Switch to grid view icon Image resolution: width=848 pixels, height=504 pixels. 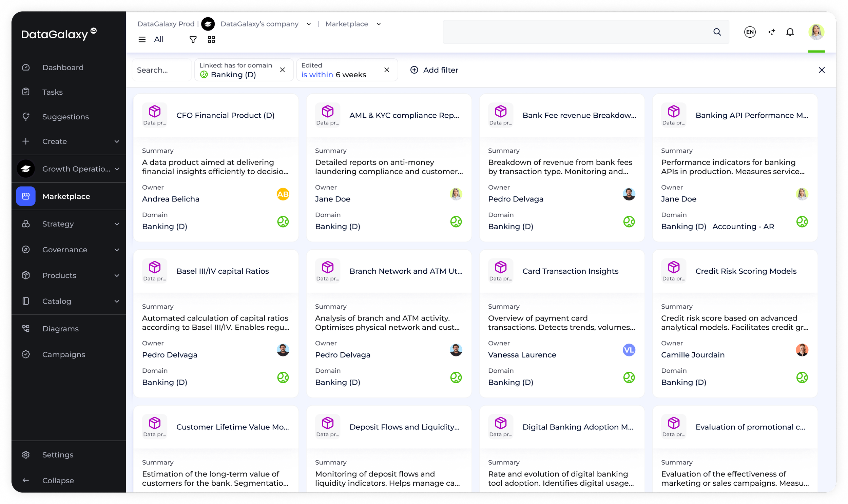click(211, 40)
